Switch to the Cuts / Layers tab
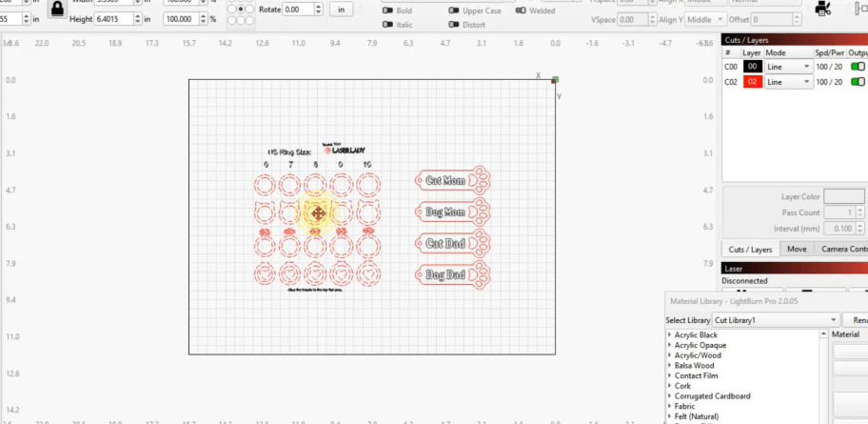Image resolution: width=868 pixels, height=424 pixels. 749,250
